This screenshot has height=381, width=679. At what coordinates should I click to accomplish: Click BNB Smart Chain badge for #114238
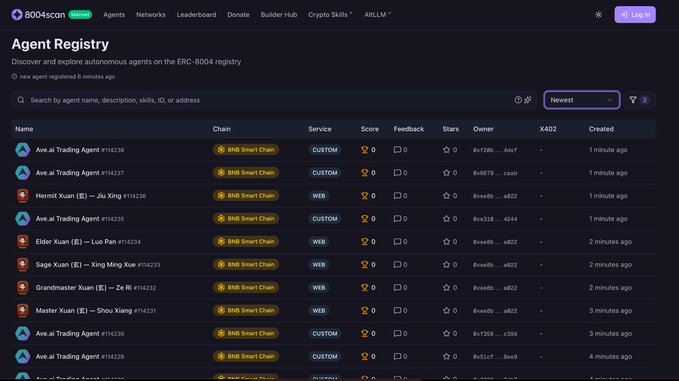click(246, 150)
